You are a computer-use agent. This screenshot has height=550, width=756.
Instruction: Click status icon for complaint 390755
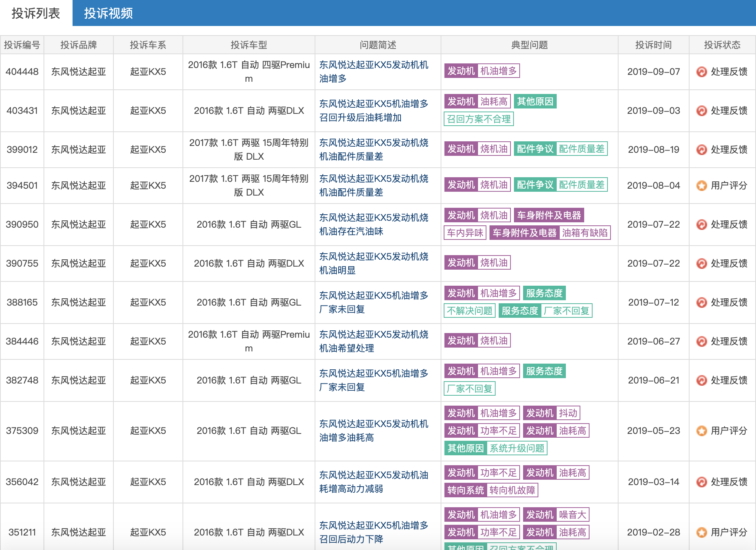point(701,264)
